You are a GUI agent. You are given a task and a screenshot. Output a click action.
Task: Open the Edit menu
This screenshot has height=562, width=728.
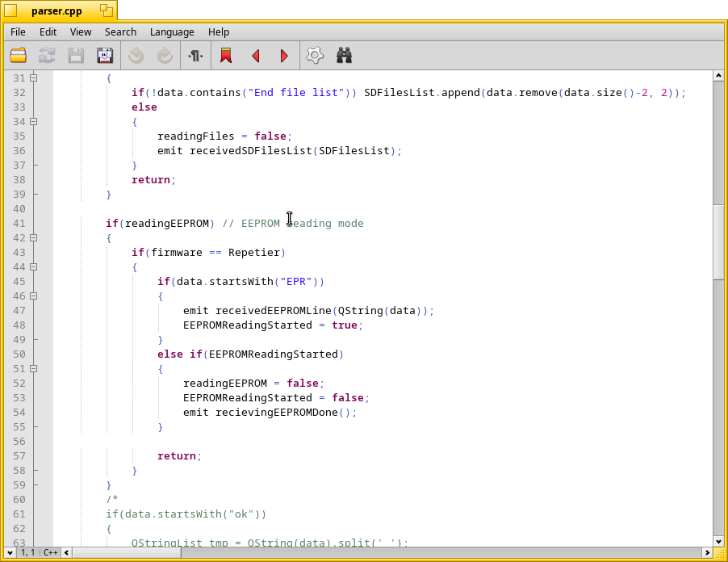(x=48, y=32)
